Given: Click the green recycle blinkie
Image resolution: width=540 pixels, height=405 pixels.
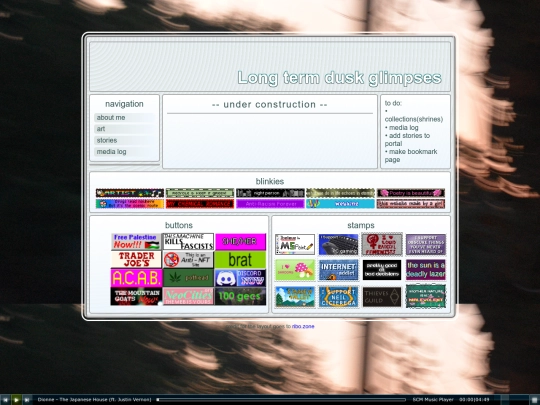Looking at the screenshot, I should (x=200, y=193).
